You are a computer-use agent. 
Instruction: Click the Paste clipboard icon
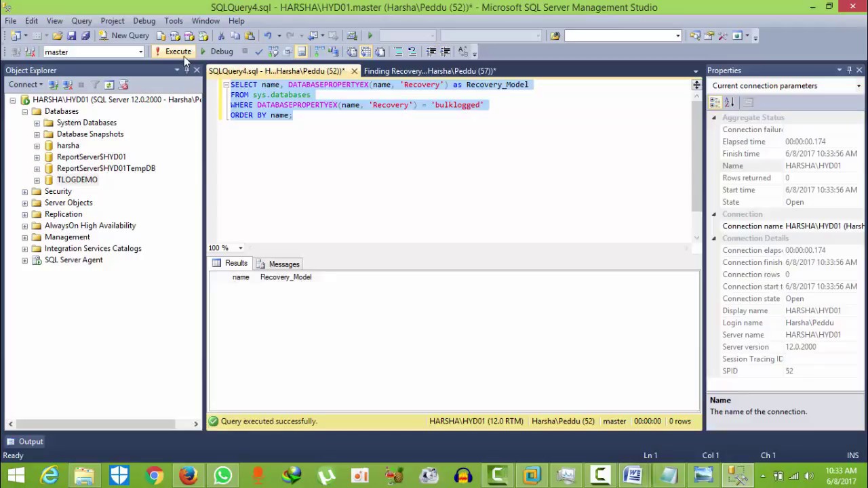coord(250,35)
